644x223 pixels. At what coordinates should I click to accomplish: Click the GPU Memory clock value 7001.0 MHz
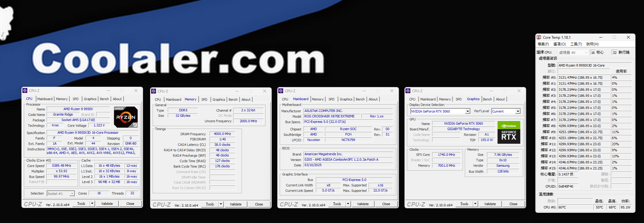point(446,166)
